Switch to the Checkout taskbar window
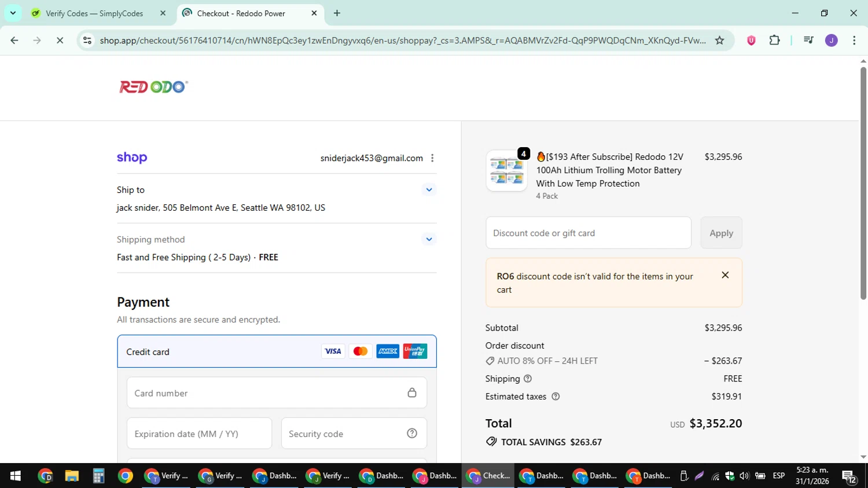Screen dimensions: 868x488 (x=488, y=476)
